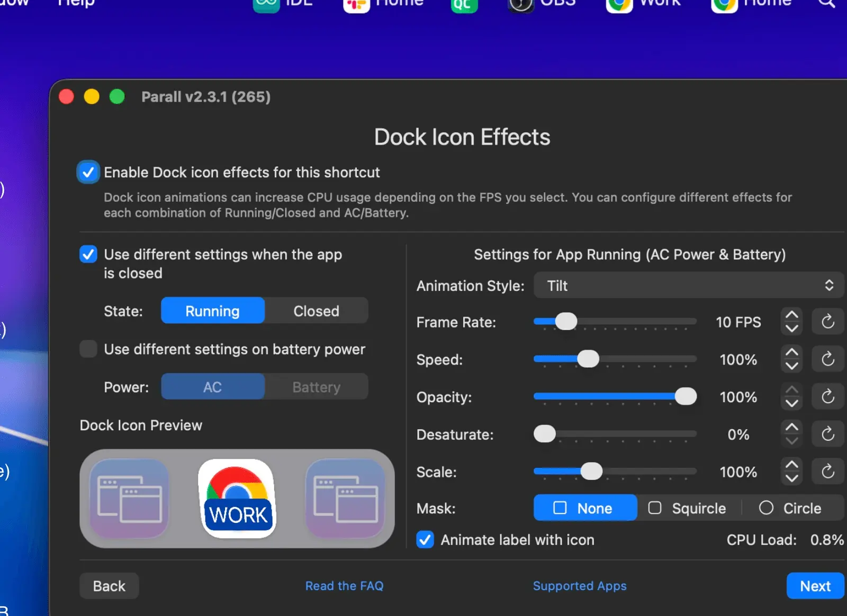Open the Slack Home icon in menu bar
Viewport: 847px width, 616px height.
pos(356,4)
